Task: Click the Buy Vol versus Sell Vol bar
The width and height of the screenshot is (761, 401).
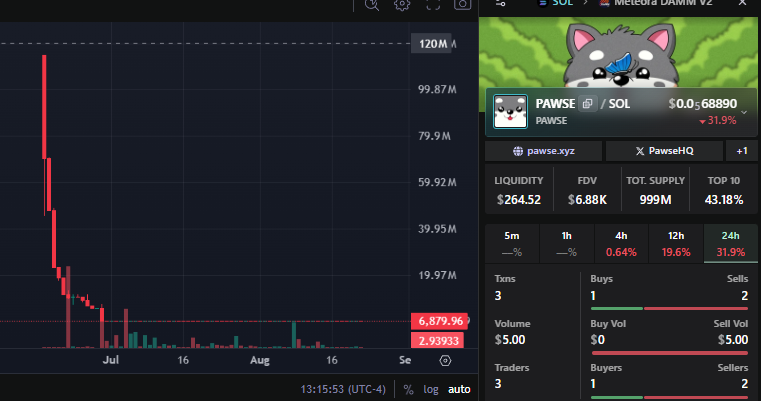Action: [669, 353]
